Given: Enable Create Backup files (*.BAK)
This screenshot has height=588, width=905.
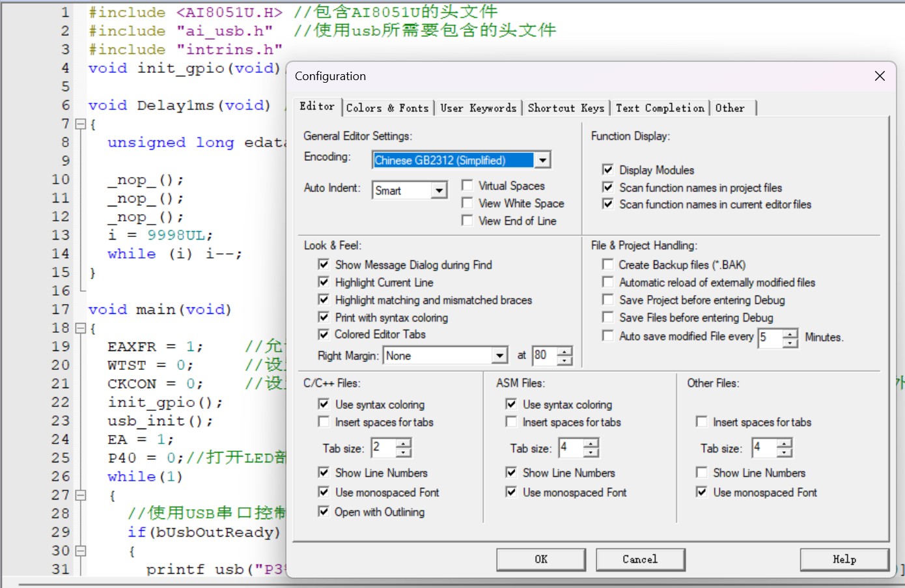Looking at the screenshot, I should [x=607, y=264].
